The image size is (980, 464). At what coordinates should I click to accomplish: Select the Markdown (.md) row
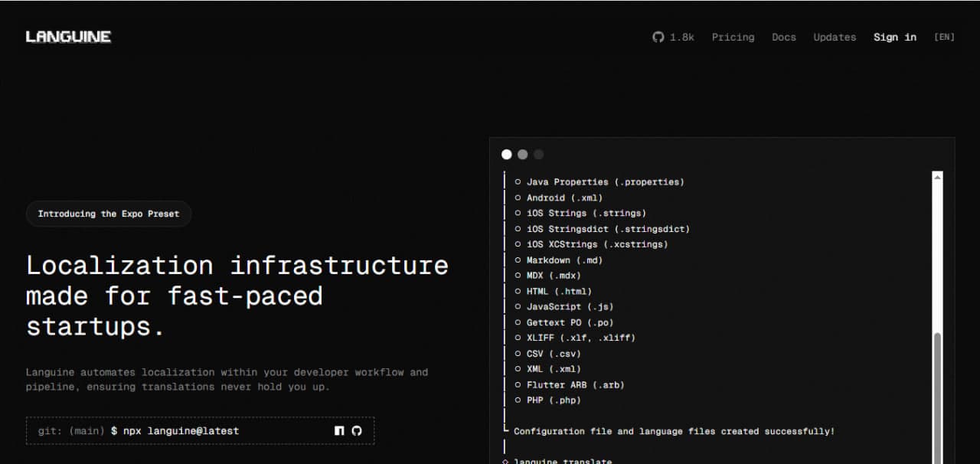pos(558,260)
